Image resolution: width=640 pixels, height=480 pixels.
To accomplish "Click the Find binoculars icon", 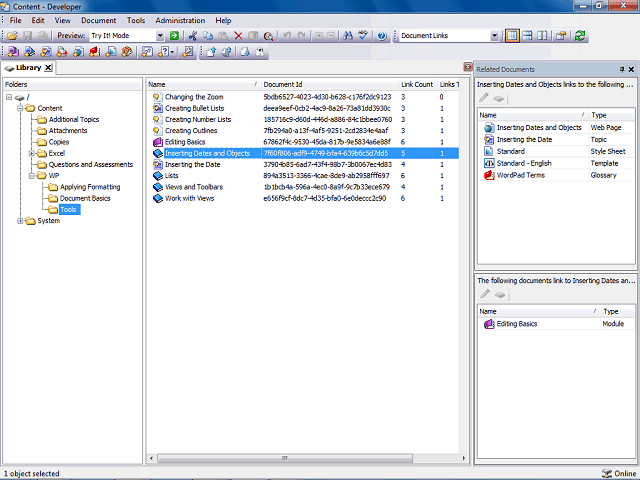I will 348,36.
